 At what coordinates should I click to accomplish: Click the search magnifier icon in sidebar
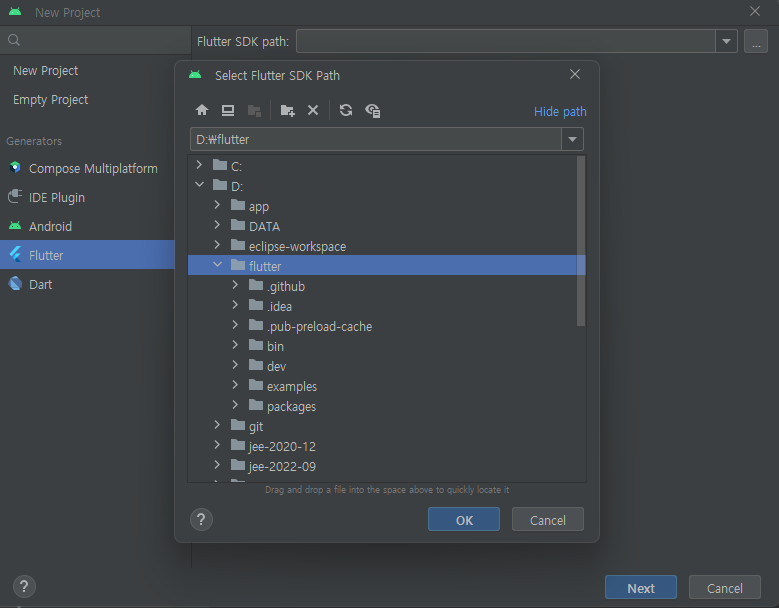pos(14,40)
